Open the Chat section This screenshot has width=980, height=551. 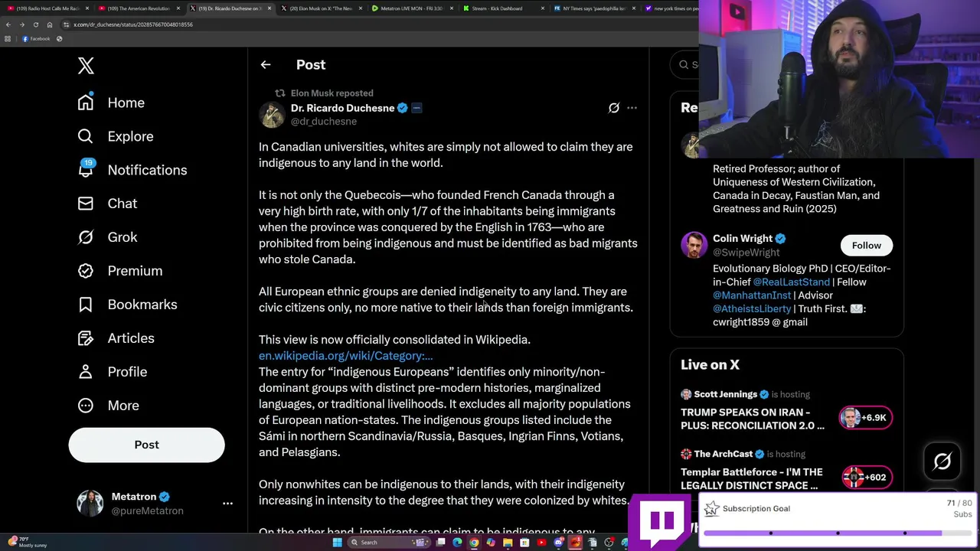(107, 204)
